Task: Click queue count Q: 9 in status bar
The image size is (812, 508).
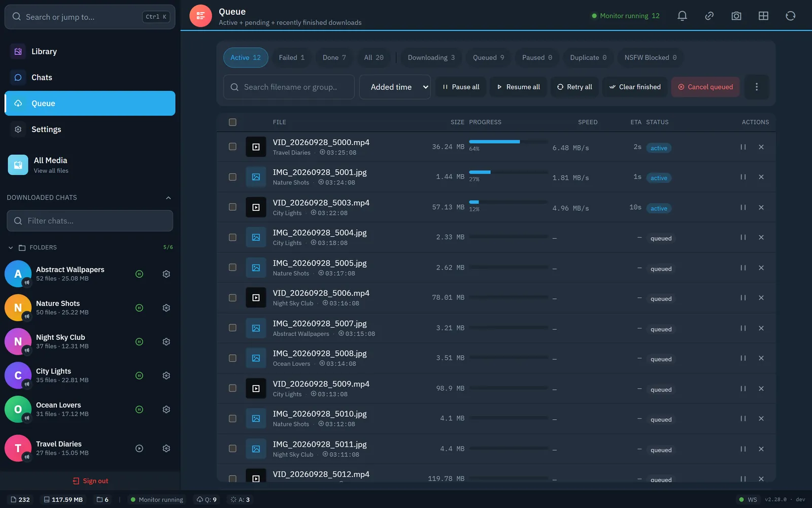Action: (x=207, y=499)
